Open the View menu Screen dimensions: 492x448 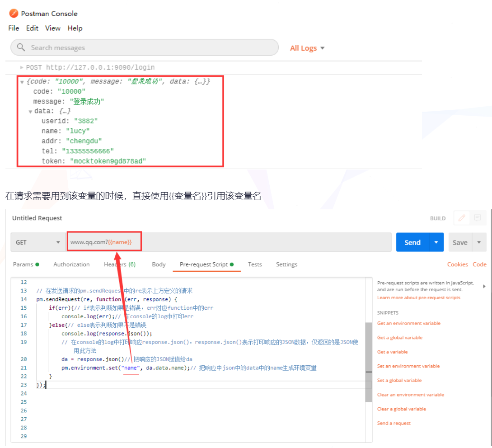pyautogui.click(x=52, y=28)
